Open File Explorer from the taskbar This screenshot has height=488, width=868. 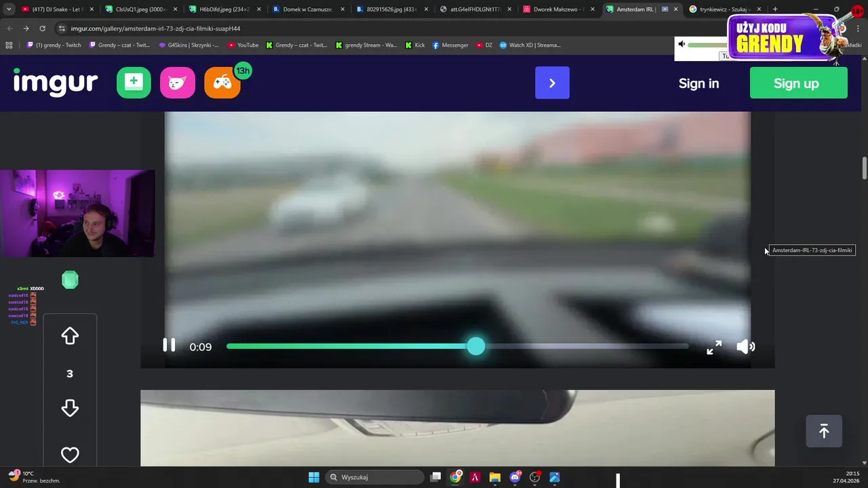495,477
